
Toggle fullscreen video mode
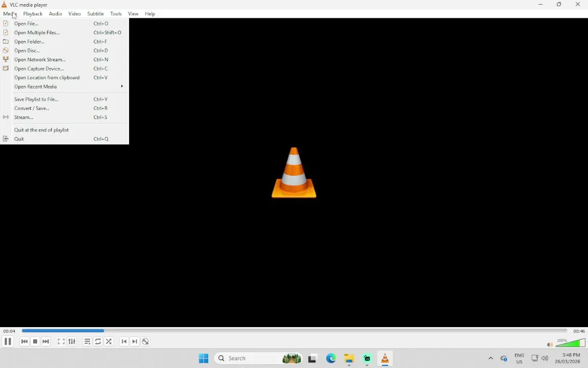tap(61, 341)
